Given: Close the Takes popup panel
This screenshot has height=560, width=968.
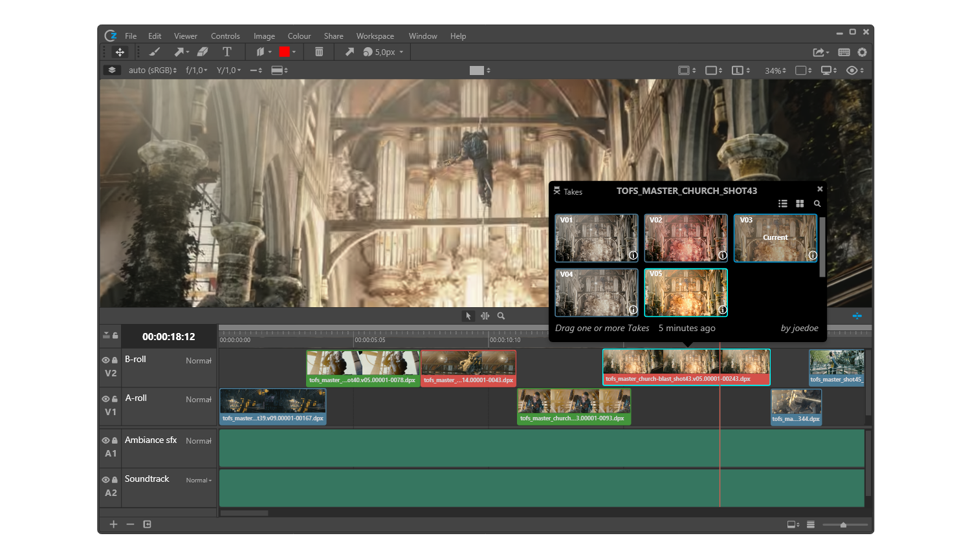Looking at the screenshot, I should click(820, 189).
